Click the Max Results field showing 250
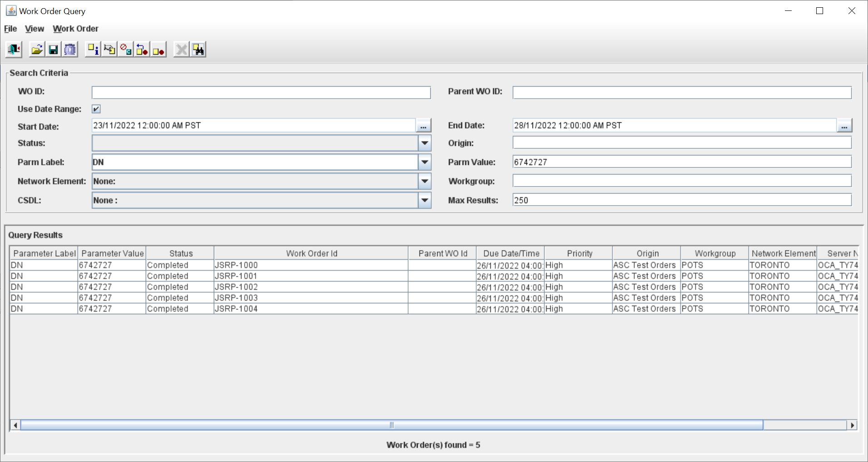868x462 pixels. 682,200
